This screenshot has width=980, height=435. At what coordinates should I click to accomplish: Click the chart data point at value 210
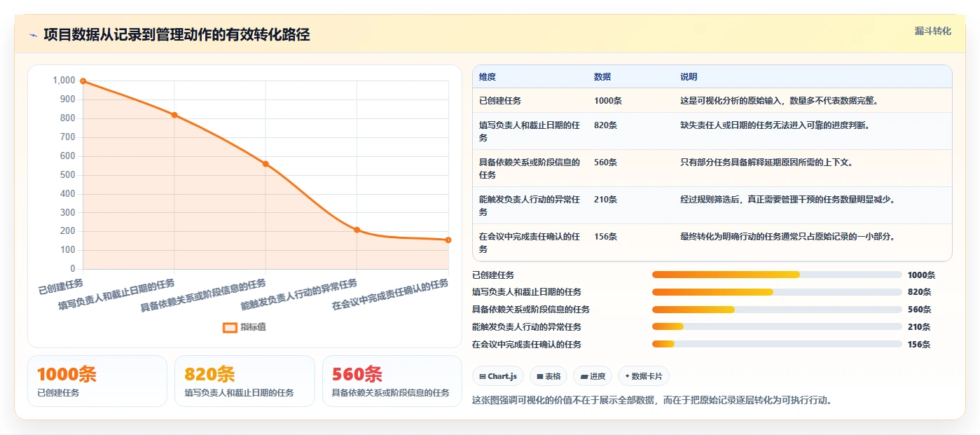357,230
